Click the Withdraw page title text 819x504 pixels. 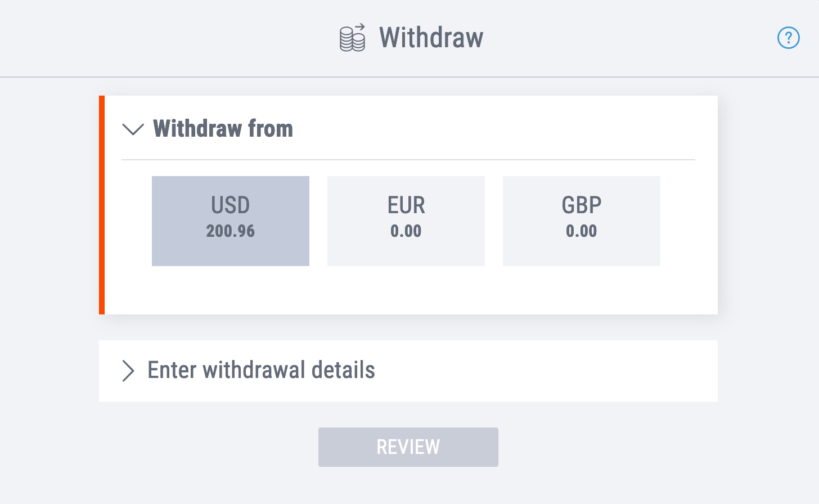pos(431,38)
